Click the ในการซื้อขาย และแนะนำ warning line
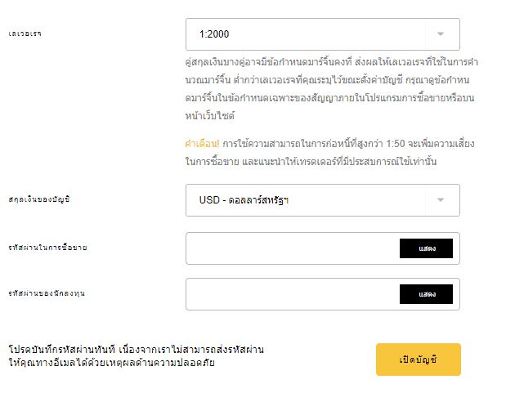 [311, 161]
